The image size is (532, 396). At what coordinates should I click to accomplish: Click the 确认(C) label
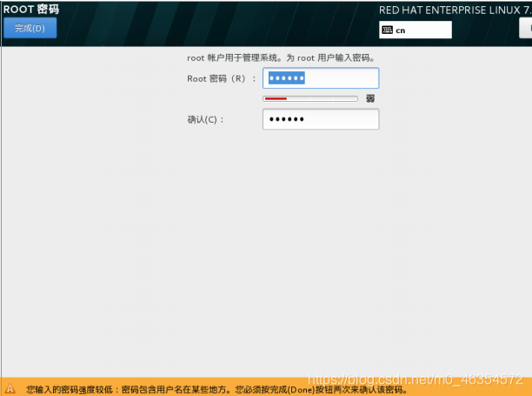tap(206, 119)
